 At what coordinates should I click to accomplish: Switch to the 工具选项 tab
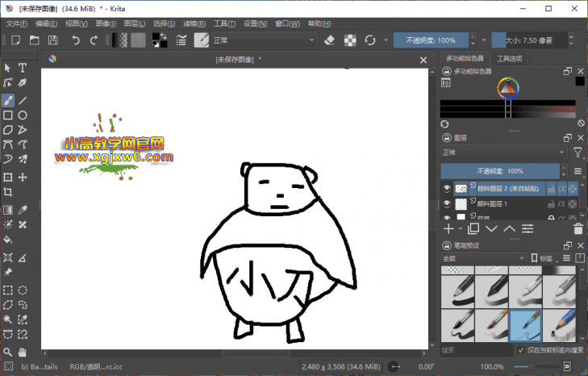click(509, 58)
